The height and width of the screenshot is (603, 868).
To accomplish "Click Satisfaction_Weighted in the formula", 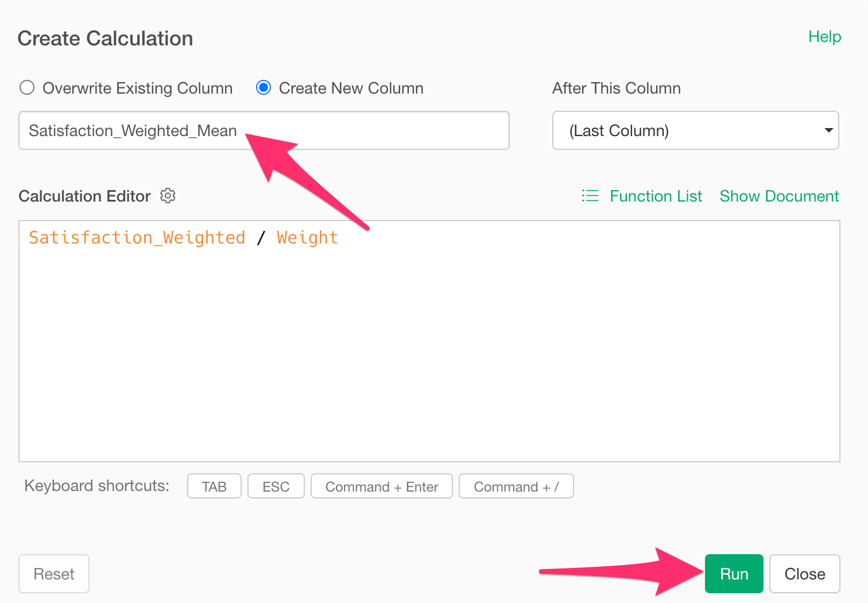I will (137, 238).
